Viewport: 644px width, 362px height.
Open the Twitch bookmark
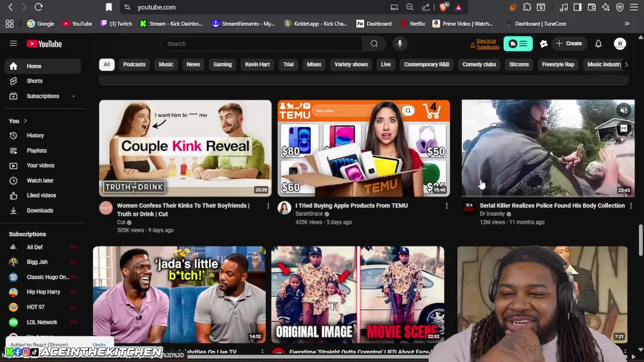coord(116,24)
